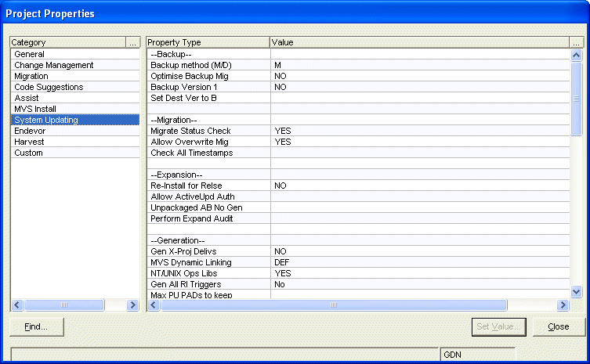Choose the Code Suggestions category
The image size is (590, 364).
click(49, 87)
